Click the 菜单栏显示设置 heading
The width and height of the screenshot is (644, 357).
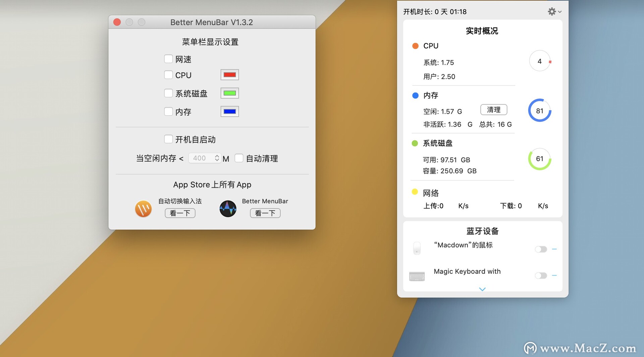(210, 42)
